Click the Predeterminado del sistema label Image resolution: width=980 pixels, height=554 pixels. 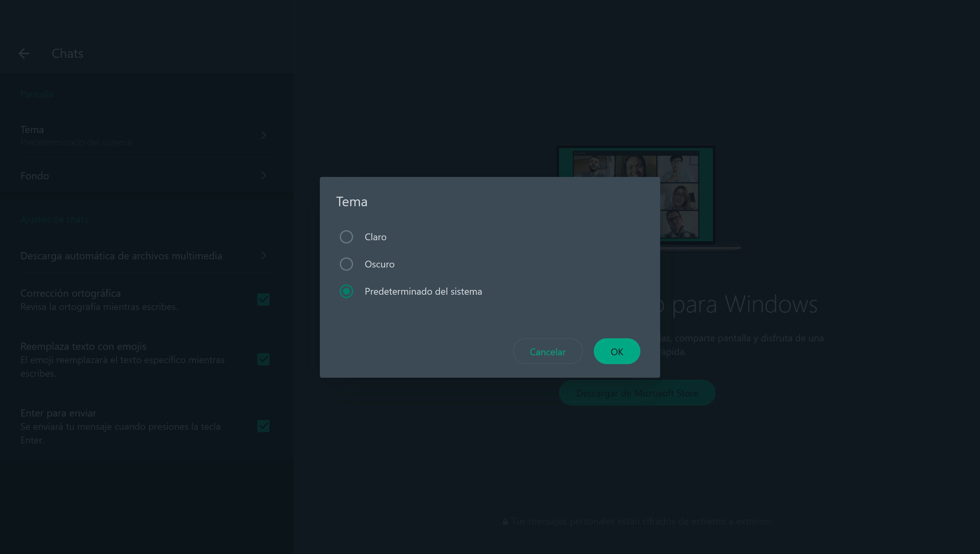(x=423, y=291)
